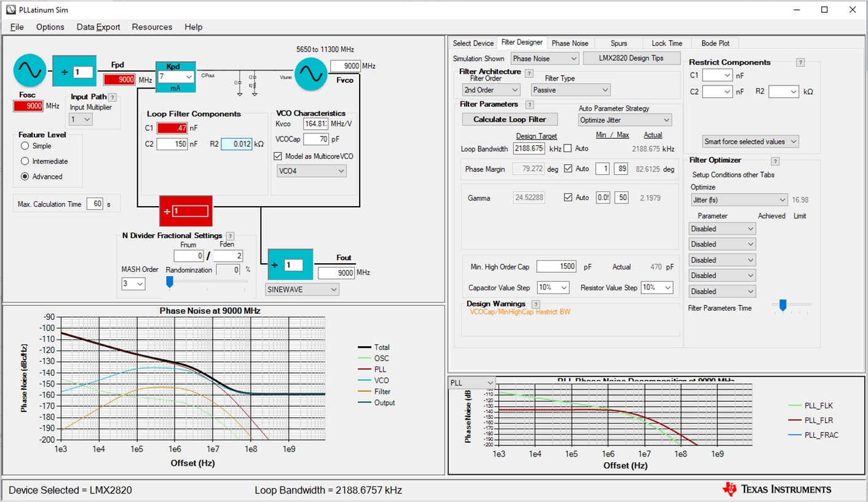Select the Simple feature level
The image size is (868, 502).
[25, 146]
